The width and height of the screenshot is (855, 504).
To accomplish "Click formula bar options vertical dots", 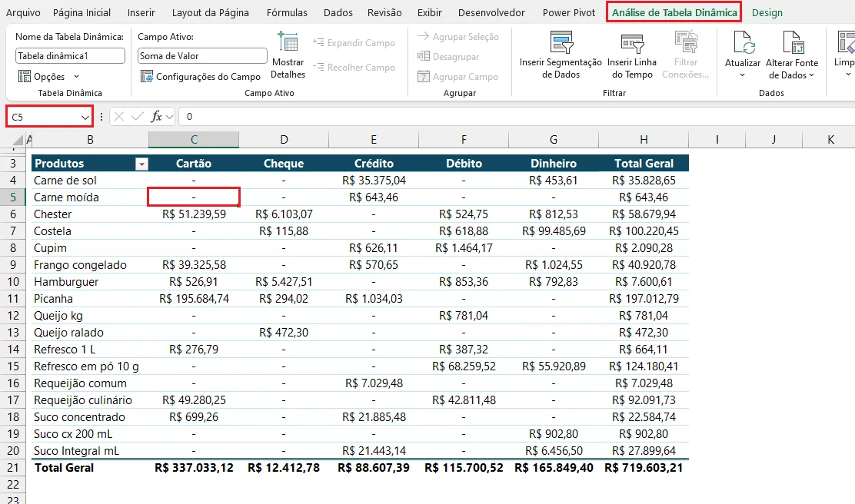I will point(101,117).
